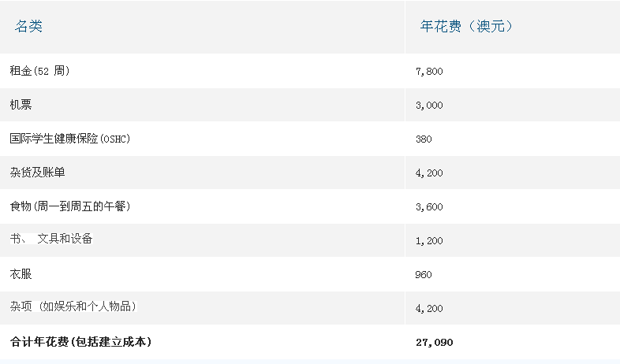This screenshot has width=620, height=364.
Task: Click the 27,090 total amount
Action: click(x=434, y=342)
